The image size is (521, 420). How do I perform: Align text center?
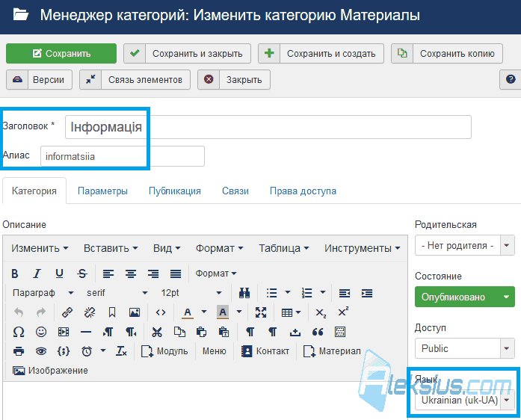[131, 274]
